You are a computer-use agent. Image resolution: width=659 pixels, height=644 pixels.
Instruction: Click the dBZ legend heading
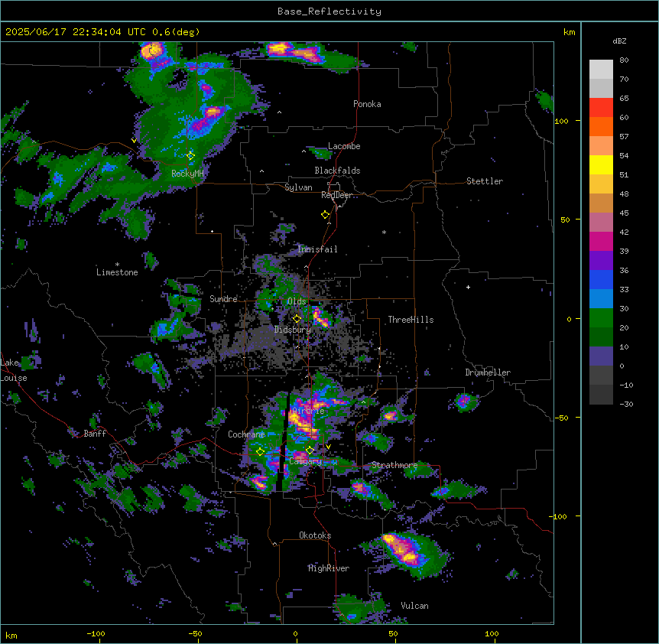tap(619, 41)
